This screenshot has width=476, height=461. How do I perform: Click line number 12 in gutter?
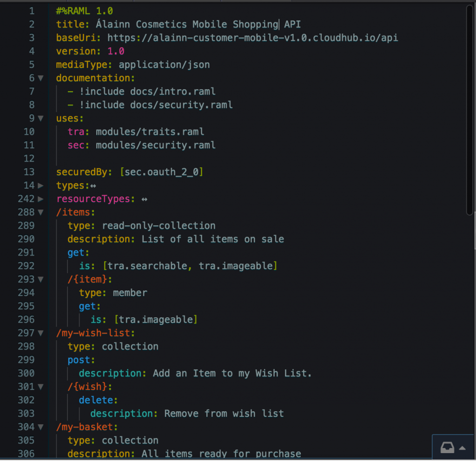click(29, 158)
